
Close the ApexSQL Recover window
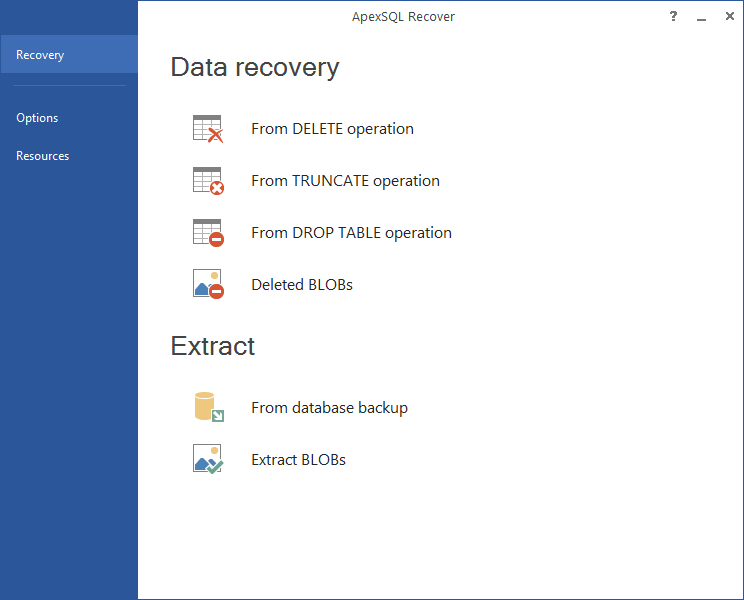point(730,17)
